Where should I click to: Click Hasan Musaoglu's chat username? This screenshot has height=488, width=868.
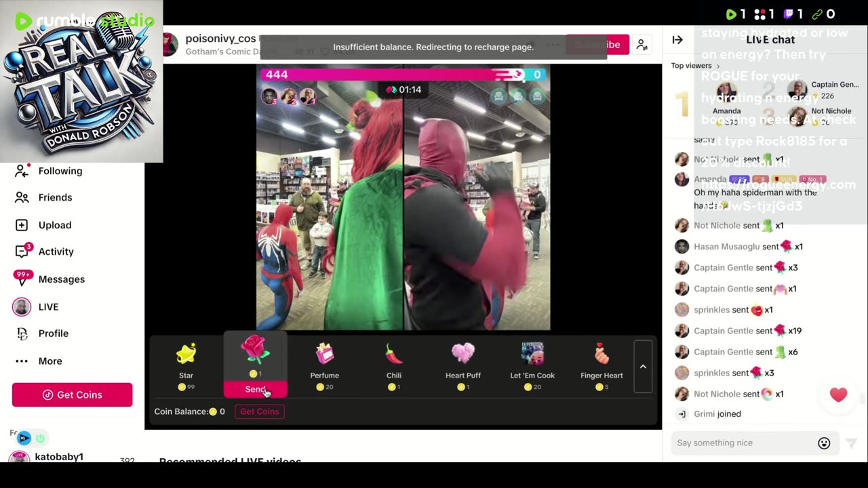(726, 247)
